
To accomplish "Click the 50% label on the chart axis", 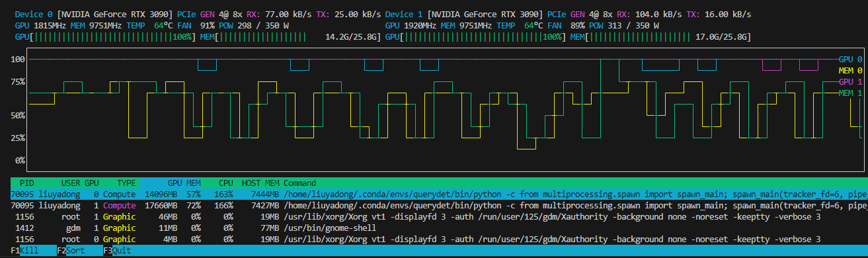I will (x=18, y=115).
